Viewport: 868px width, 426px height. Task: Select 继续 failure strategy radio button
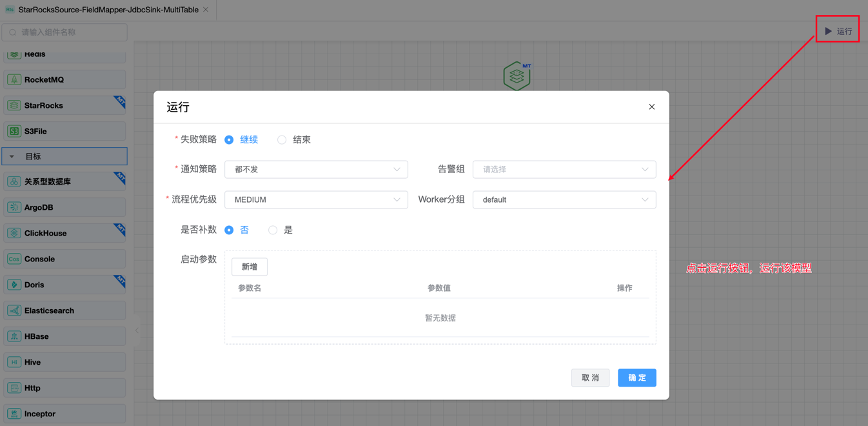[229, 139]
